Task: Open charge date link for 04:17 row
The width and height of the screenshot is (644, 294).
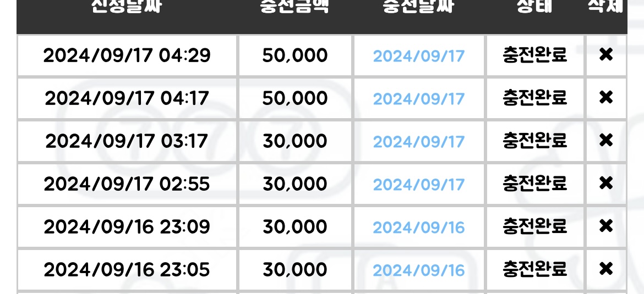Action: point(418,99)
